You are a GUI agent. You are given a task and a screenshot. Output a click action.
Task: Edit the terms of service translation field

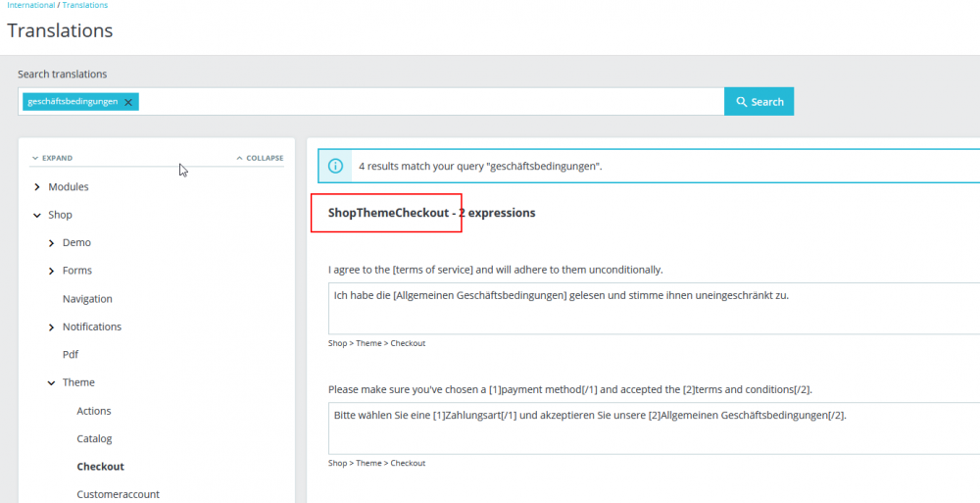(x=654, y=309)
